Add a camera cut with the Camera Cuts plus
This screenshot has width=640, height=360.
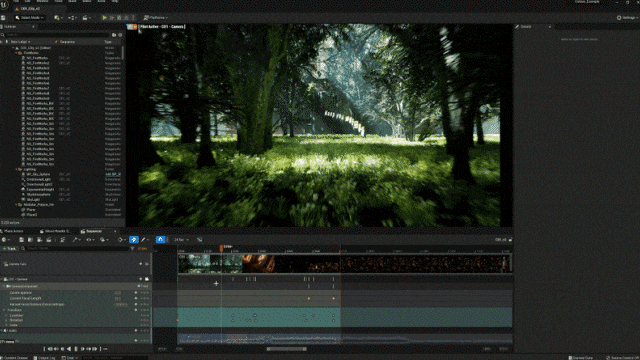[x=141, y=264]
